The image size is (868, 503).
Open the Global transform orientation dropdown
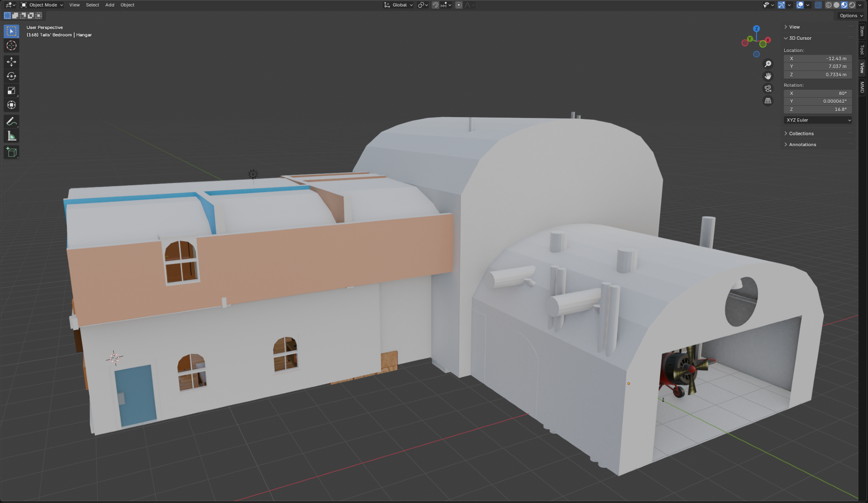coord(398,5)
